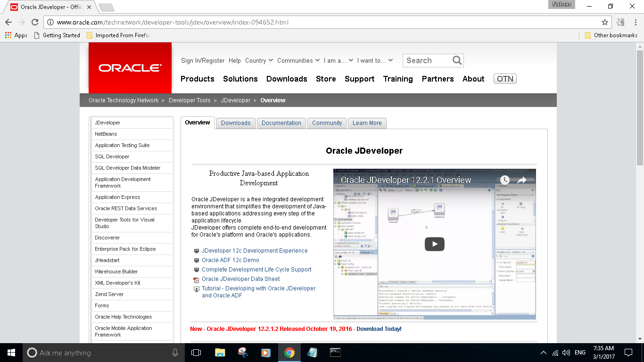Screen dimensions: 644x362
Task: Bookmark this page with star icon
Action: coord(605,22)
